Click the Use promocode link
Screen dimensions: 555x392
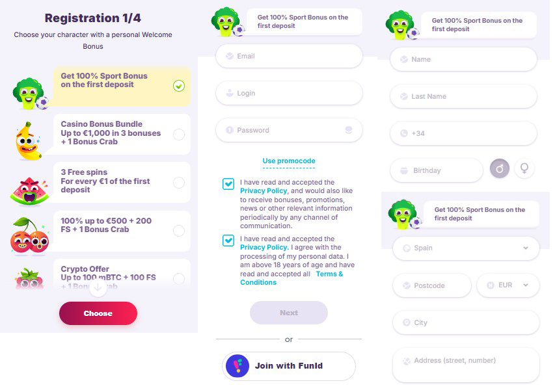click(289, 161)
